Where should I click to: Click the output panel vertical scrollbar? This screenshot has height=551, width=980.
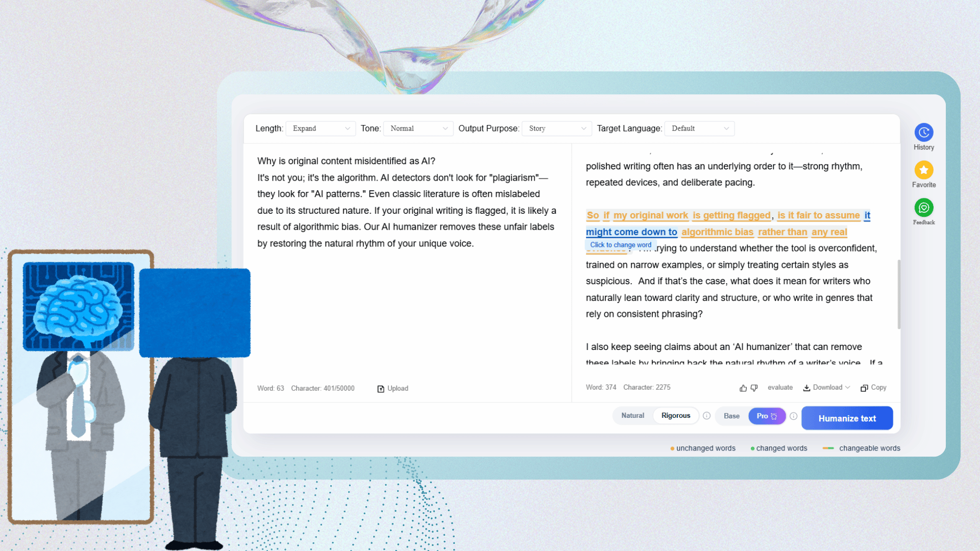pos(898,294)
